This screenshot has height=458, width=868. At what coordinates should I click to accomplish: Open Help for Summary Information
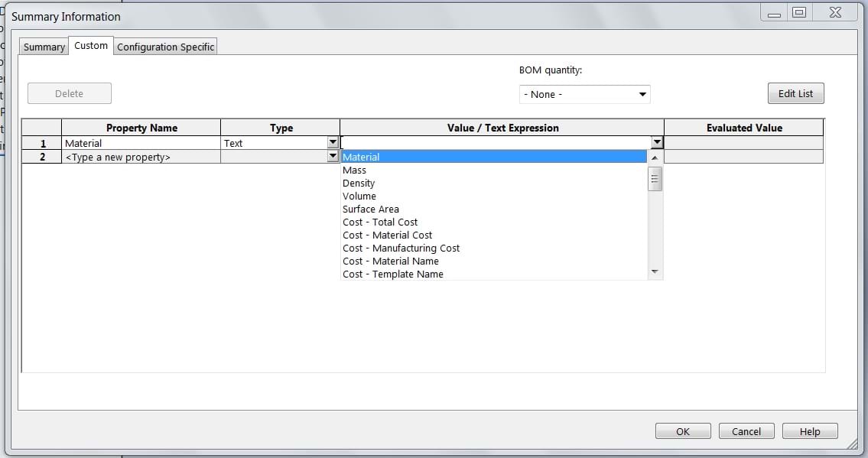(x=809, y=431)
